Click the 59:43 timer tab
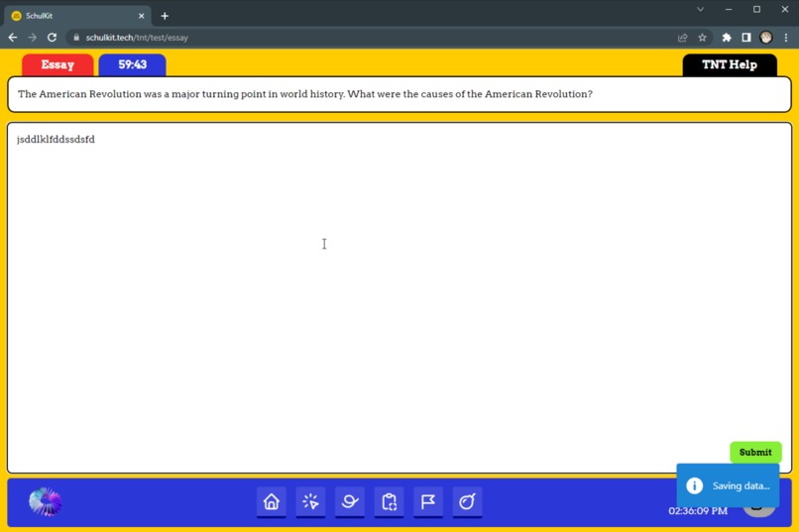The image size is (799, 532). point(133,64)
